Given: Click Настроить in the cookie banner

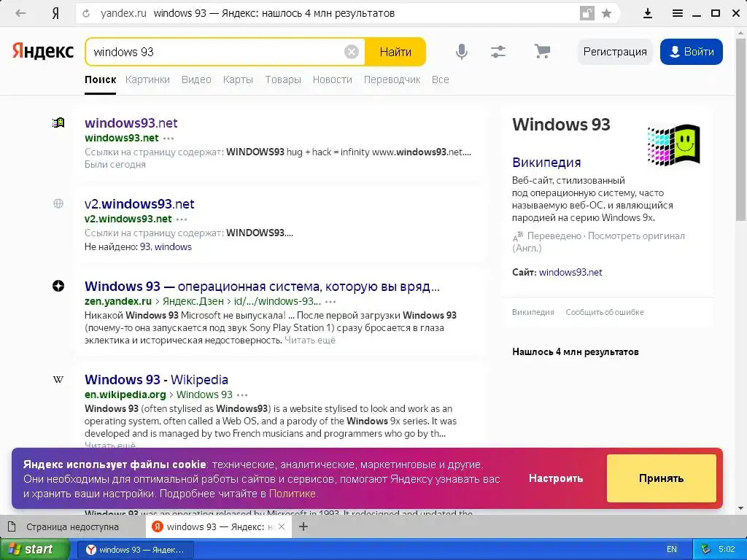Looking at the screenshot, I should [x=556, y=478].
